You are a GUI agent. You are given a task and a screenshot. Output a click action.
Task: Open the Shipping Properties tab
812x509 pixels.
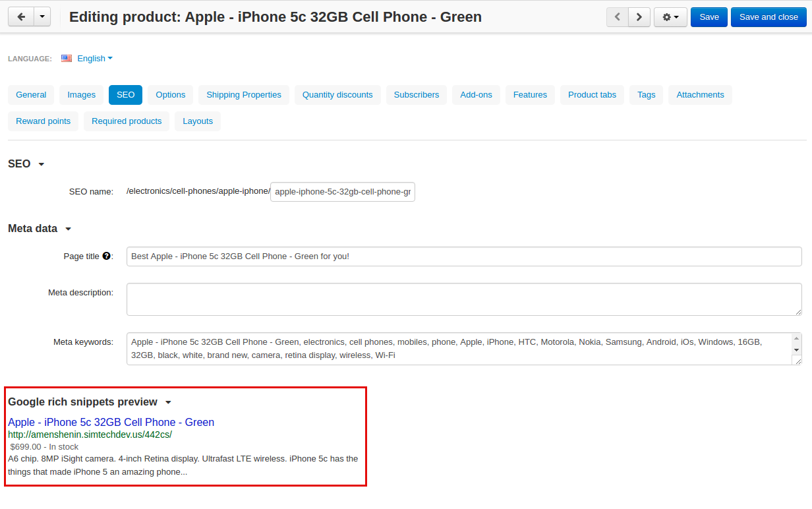coord(244,95)
